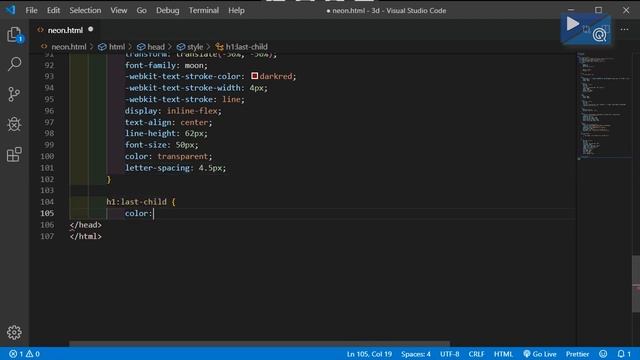The width and height of the screenshot is (640, 360).
Task: Open the feedback smiley in status bar
Action: [603, 354]
